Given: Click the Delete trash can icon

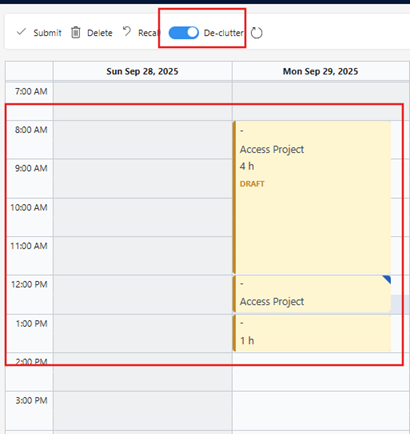Looking at the screenshot, I should (x=76, y=32).
